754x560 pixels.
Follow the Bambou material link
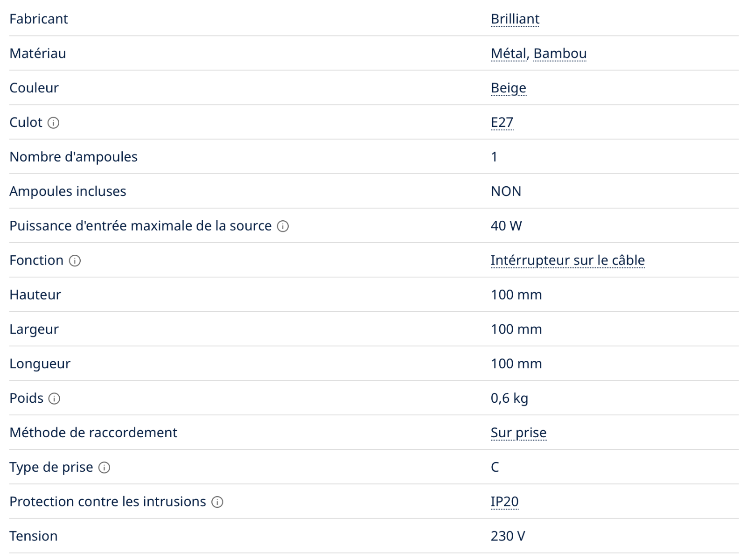(559, 54)
